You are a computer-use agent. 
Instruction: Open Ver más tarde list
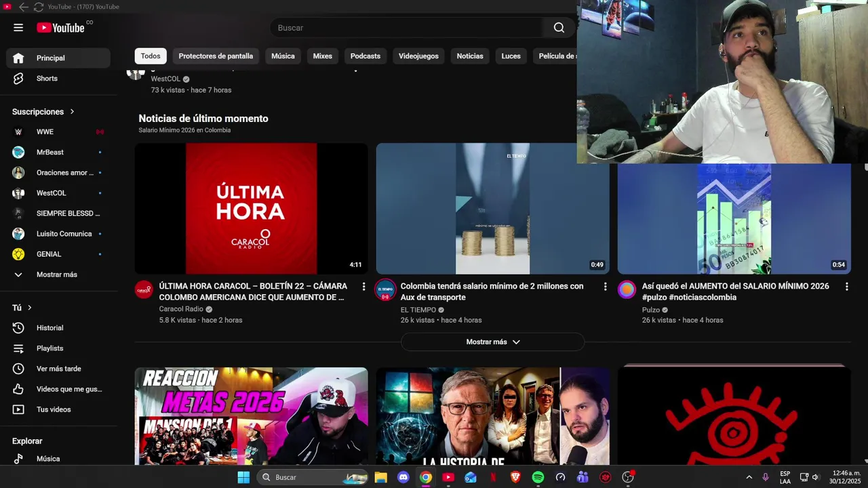(58, 369)
